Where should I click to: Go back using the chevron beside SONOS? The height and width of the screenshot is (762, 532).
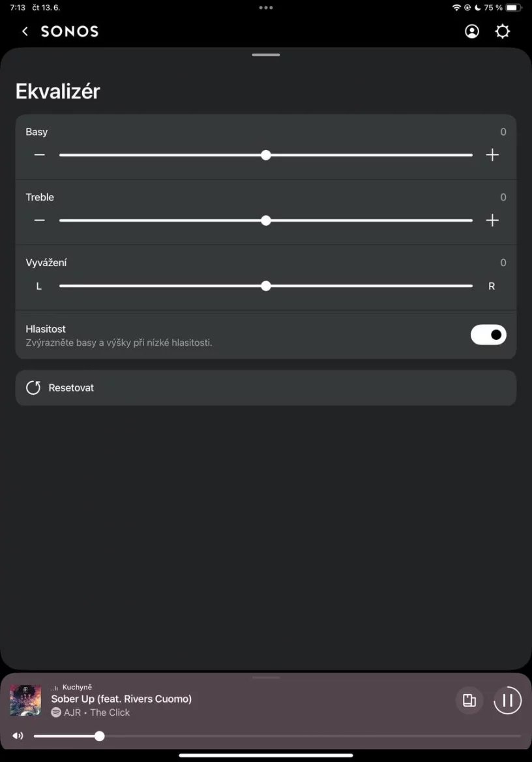25,31
